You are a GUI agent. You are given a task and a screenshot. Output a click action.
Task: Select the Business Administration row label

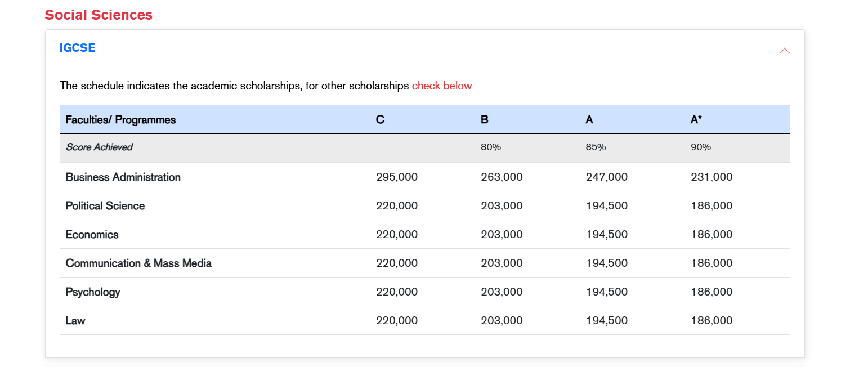pyautogui.click(x=123, y=177)
